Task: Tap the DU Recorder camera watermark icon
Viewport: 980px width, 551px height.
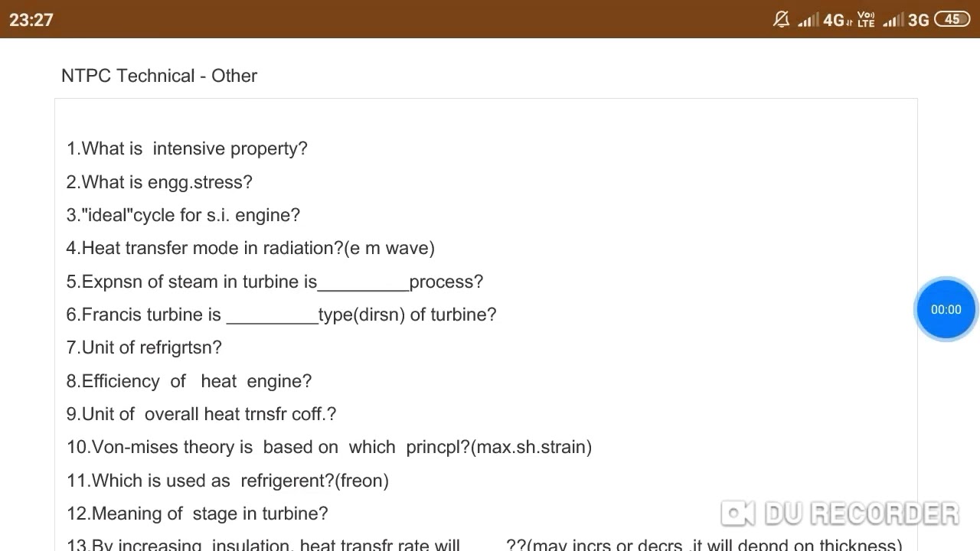Action: click(x=737, y=514)
